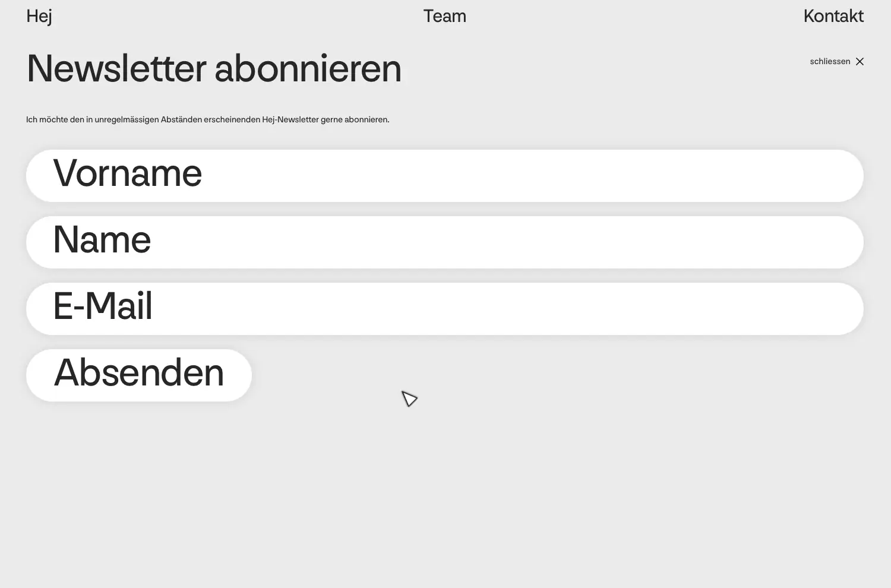Click the word Newsletter in the heading
Viewport: 891px width, 588px height.
(x=116, y=68)
